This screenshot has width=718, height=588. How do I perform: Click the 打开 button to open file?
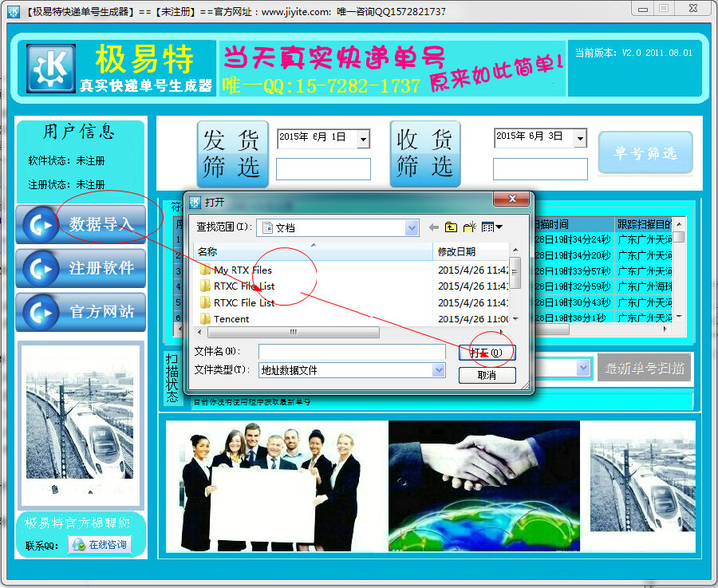[x=487, y=350]
